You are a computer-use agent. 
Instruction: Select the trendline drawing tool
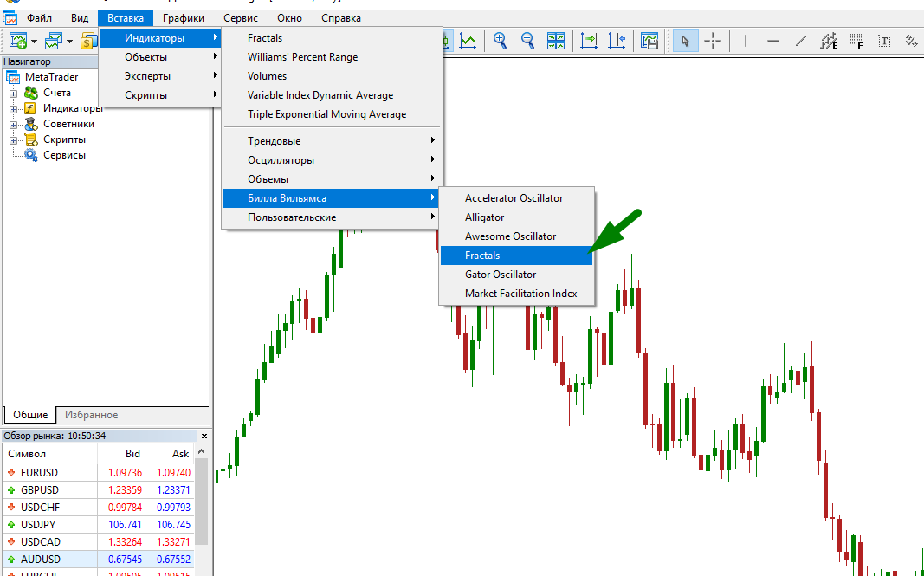801,41
